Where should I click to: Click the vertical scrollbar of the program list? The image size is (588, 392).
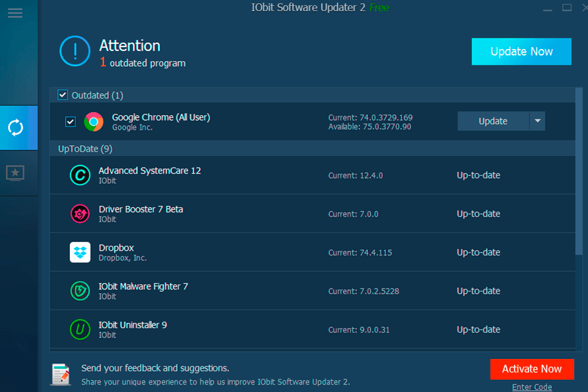(579, 171)
